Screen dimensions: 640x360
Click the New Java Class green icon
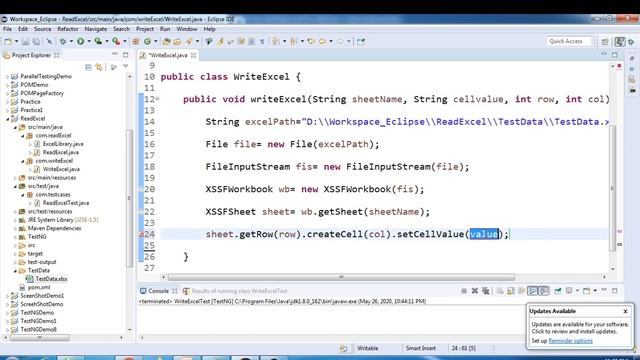pyautogui.click(x=147, y=41)
